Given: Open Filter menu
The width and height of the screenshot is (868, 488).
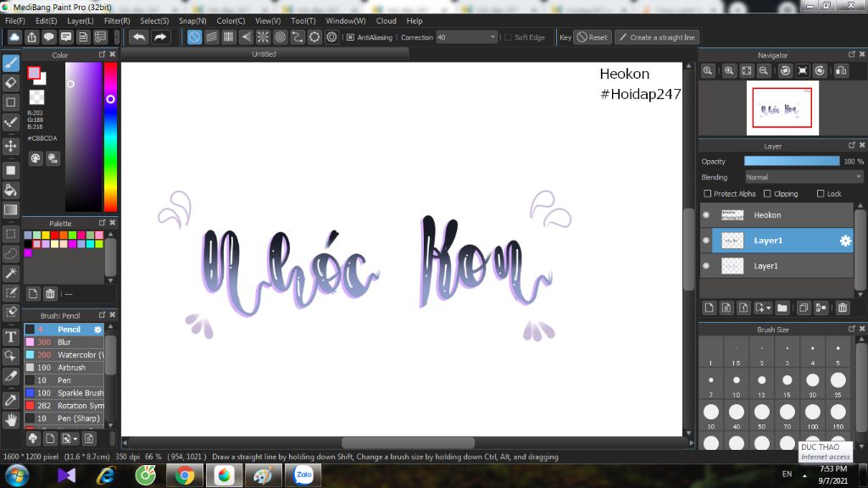Looking at the screenshot, I should click(117, 20).
